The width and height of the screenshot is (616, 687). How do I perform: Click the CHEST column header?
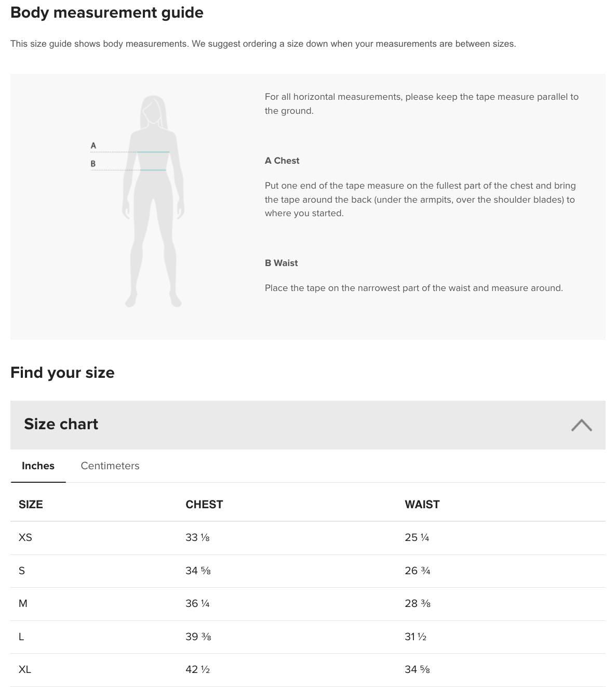point(205,504)
